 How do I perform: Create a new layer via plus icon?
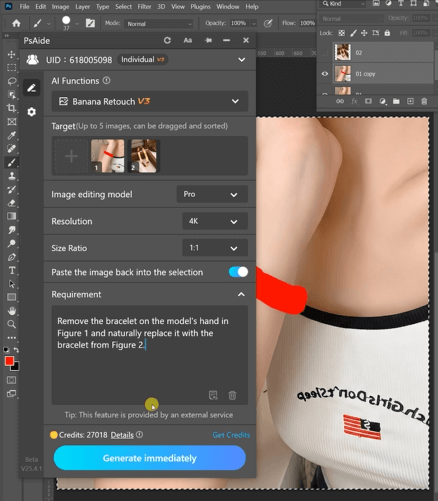click(x=410, y=101)
